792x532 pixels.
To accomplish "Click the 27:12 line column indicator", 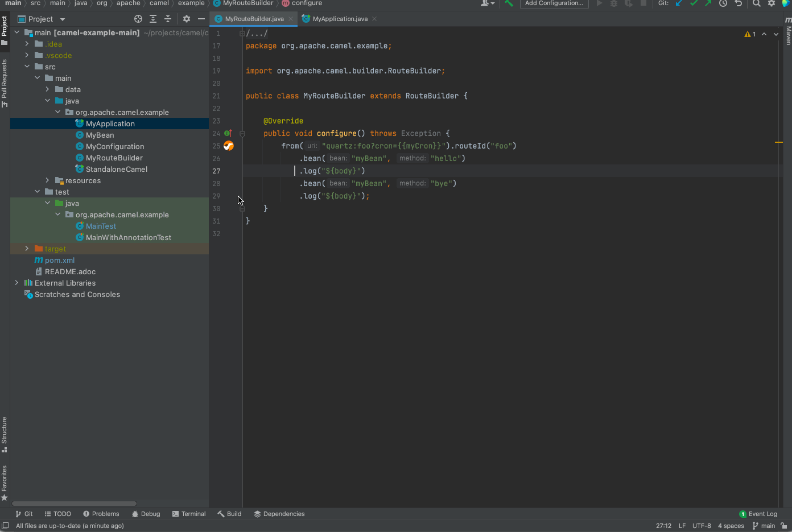I will [x=663, y=526].
